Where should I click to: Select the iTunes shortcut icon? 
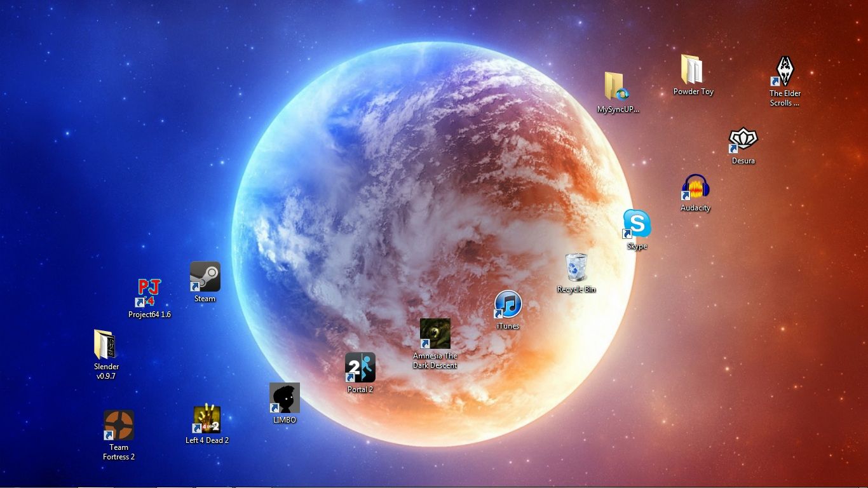(508, 304)
